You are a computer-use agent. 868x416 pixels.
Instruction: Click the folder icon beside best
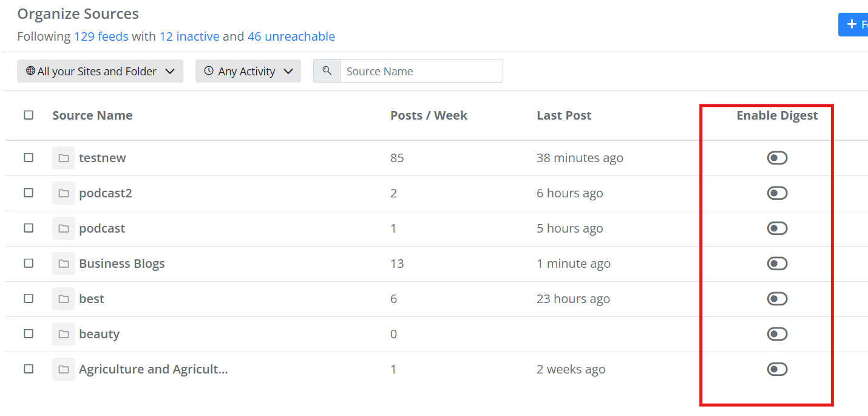(x=64, y=299)
